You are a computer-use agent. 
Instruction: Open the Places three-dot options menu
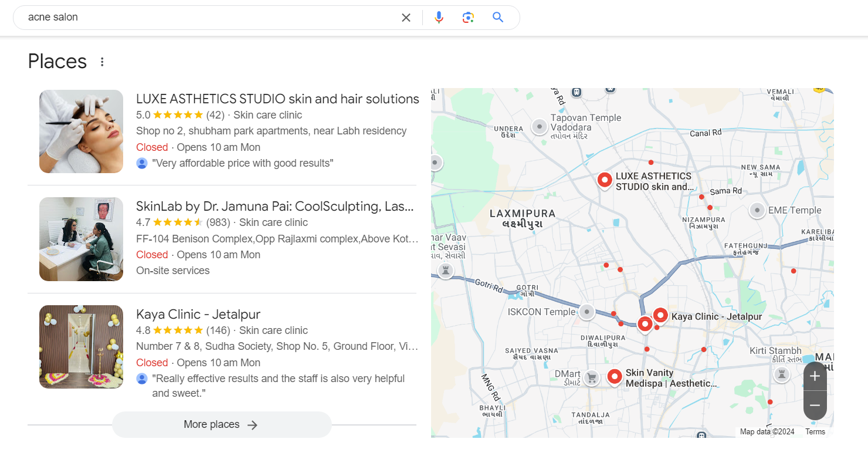pyautogui.click(x=102, y=62)
